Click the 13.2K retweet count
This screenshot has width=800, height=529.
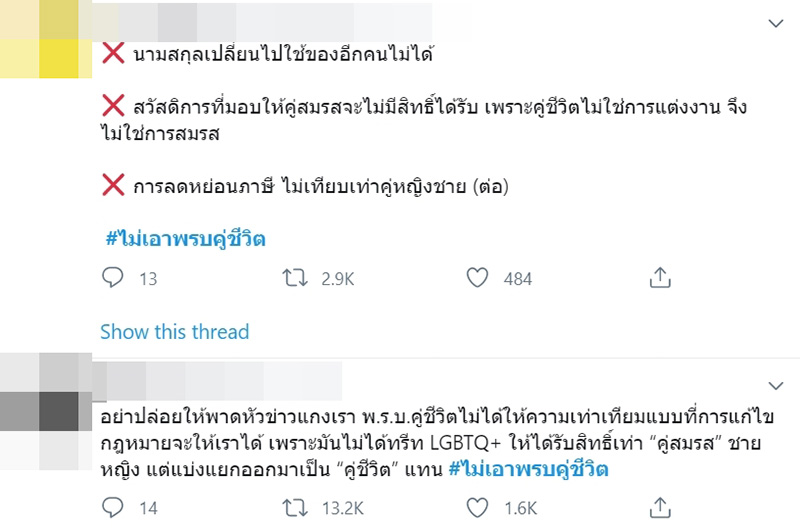click(x=341, y=510)
